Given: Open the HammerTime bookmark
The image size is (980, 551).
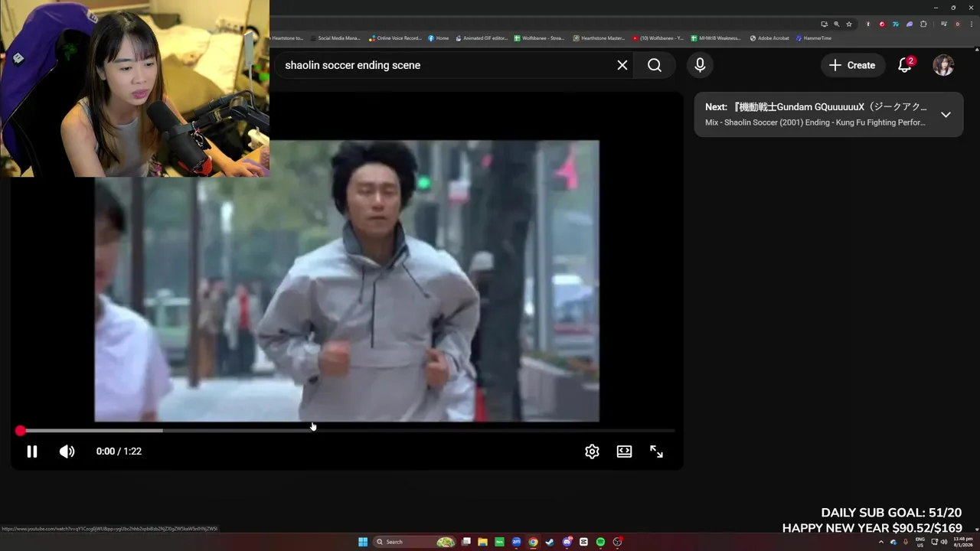Looking at the screenshot, I should point(814,38).
